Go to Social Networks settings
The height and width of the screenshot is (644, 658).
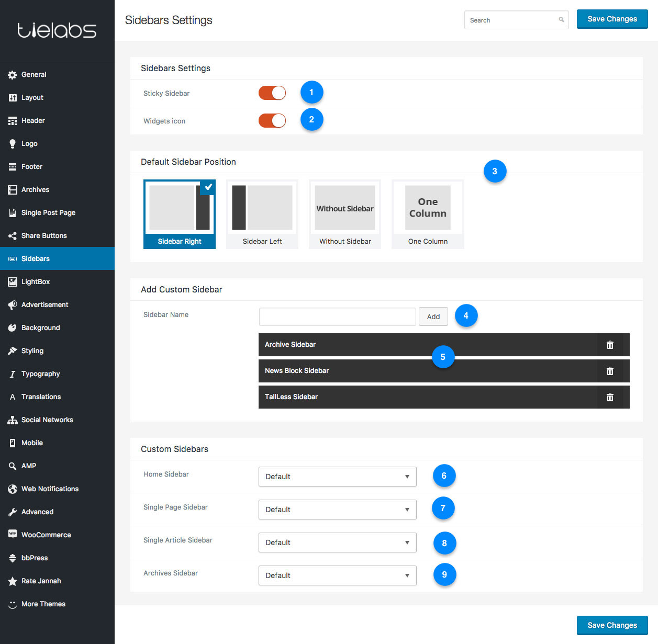pos(57,420)
